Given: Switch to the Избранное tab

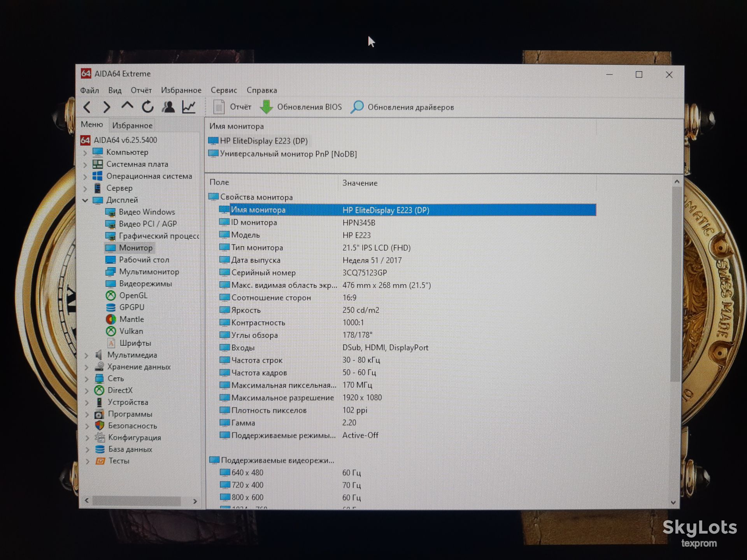Looking at the screenshot, I should pyautogui.click(x=132, y=125).
